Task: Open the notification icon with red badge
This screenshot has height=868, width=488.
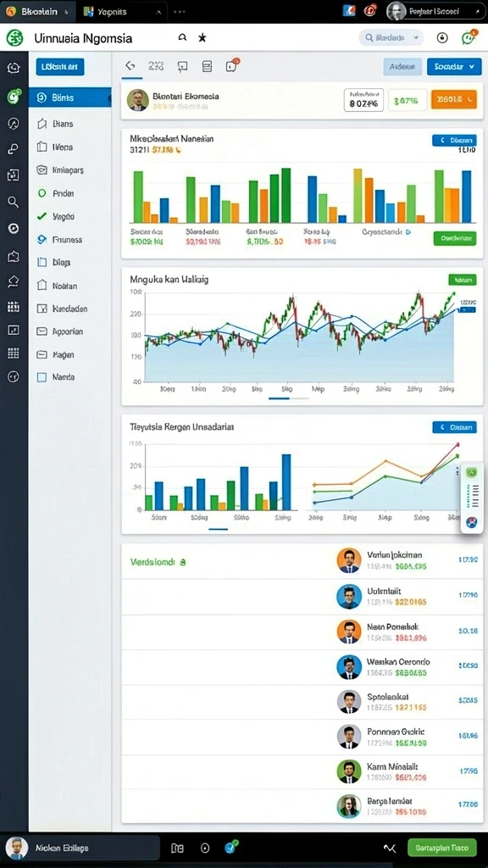Action: click(232, 65)
